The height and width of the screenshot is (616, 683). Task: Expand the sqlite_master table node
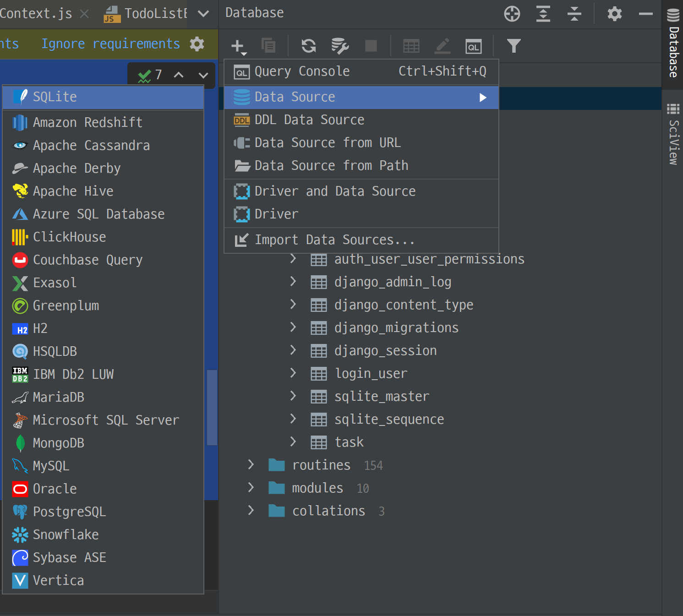293,396
